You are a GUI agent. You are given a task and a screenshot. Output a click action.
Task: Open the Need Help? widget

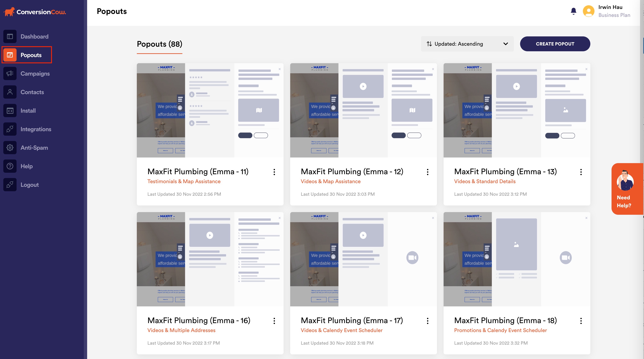(627, 189)
